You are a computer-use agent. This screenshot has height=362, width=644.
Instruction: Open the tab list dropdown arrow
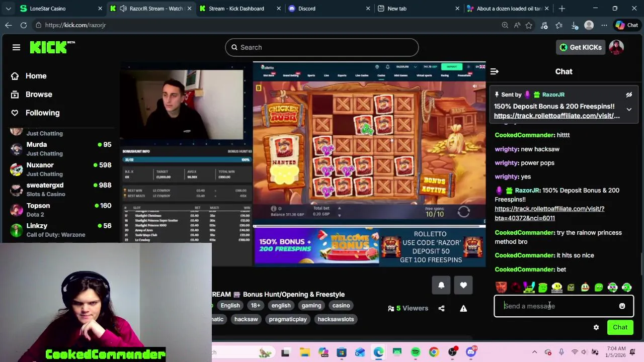coord(8,9)
